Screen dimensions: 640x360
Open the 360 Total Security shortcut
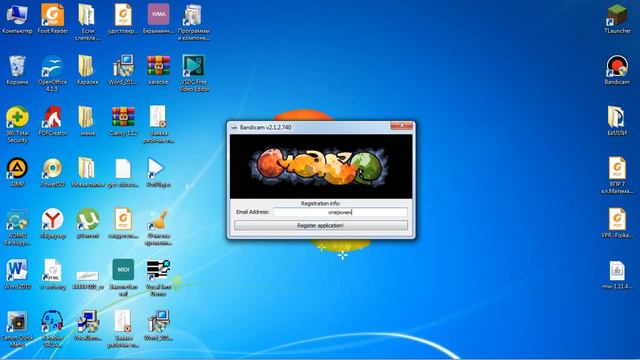(17, 124)
